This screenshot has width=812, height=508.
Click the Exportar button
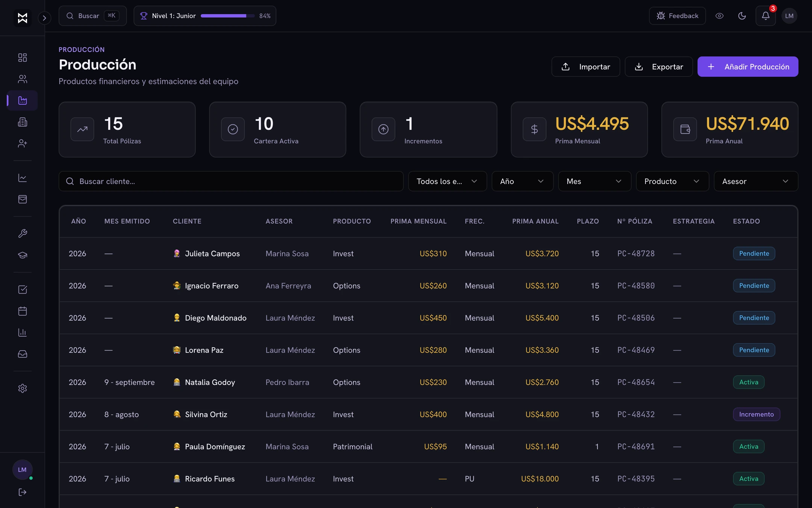(659, 67)
